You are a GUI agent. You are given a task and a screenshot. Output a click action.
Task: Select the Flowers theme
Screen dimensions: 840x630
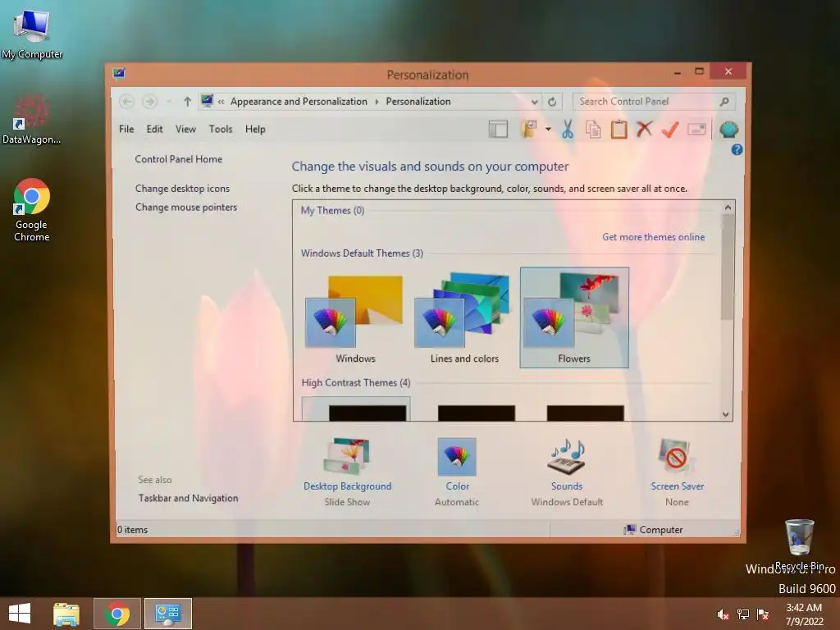click(574, 317)
